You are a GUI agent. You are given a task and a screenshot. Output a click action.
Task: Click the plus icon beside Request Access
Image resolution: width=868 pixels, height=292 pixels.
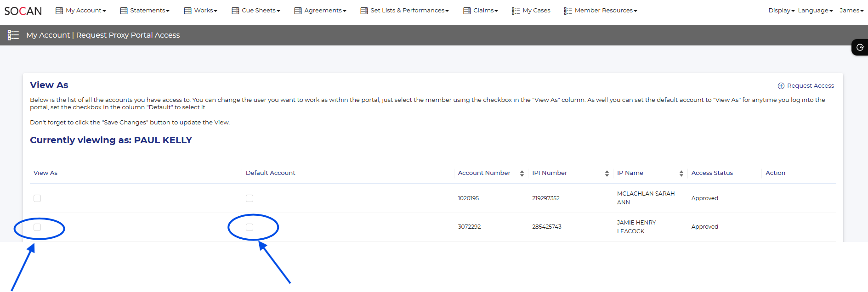[781, 86]
